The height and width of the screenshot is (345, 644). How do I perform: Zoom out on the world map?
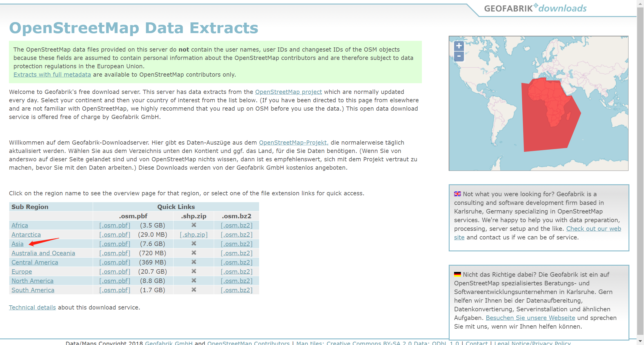click(x=459, y=56)
